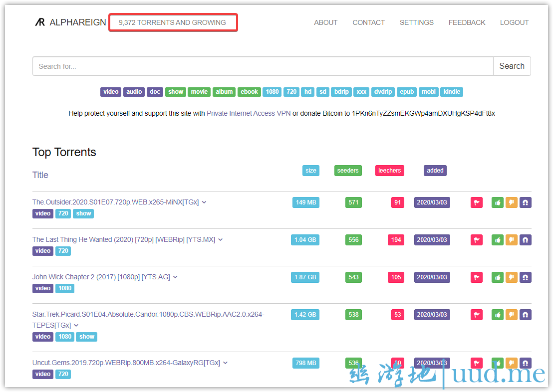Screen dimensions: 553x392
Task: Focus the Search for... input field
Action: [x=263, y=66]
